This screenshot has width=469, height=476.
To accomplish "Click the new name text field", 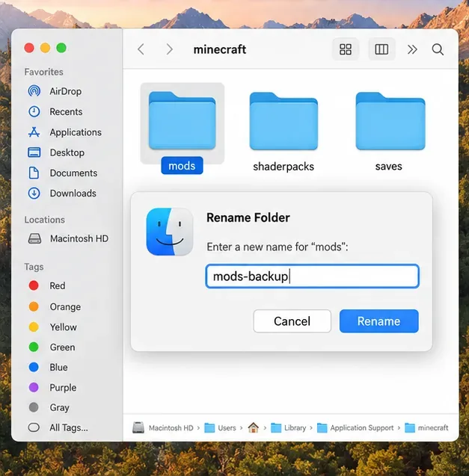I will 312,276.
